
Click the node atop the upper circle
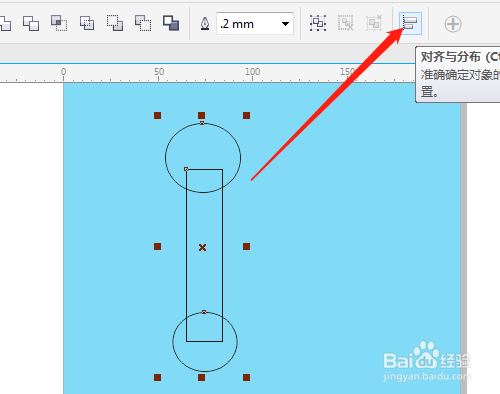point(202,123)
